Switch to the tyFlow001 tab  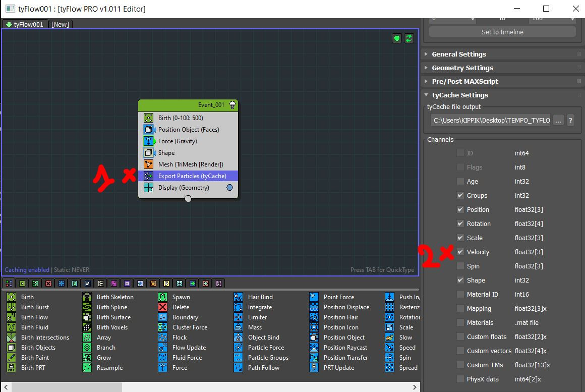25,24
